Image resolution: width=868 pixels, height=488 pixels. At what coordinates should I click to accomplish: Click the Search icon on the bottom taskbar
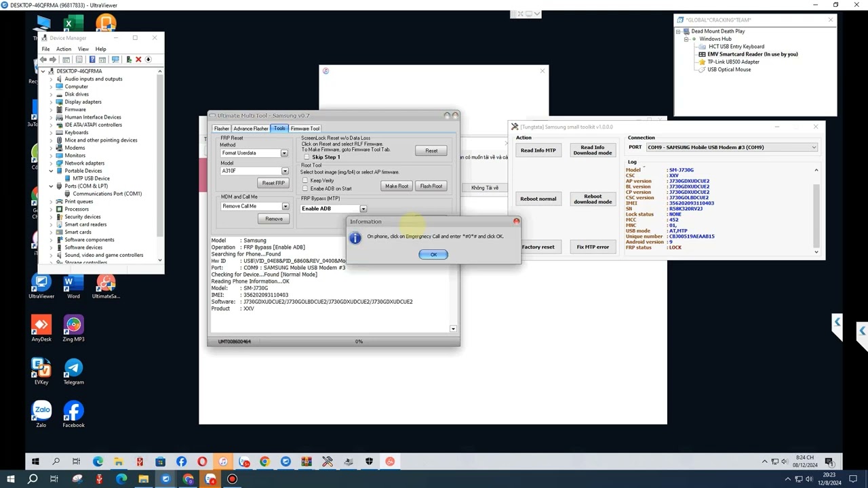tap(32, 479)
